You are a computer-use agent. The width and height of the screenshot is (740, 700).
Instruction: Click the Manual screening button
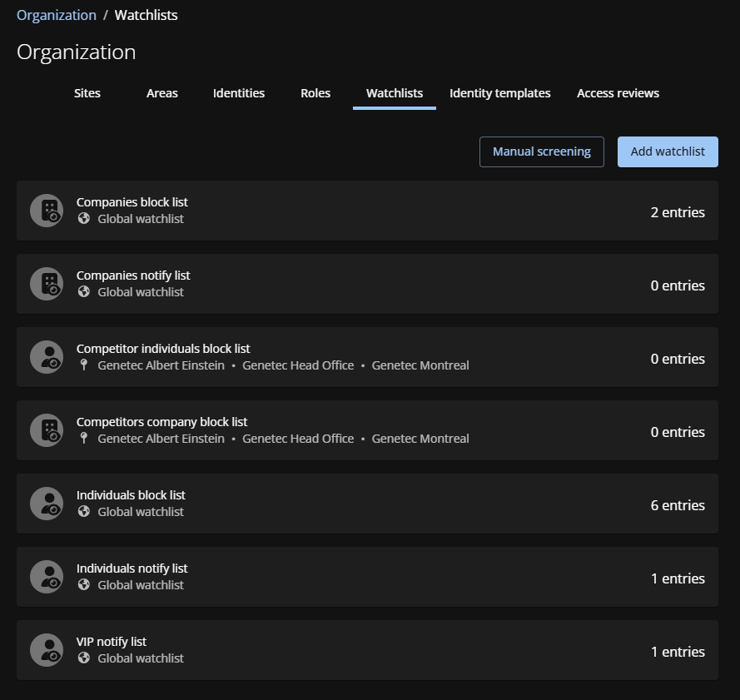(x=541, y=151)
